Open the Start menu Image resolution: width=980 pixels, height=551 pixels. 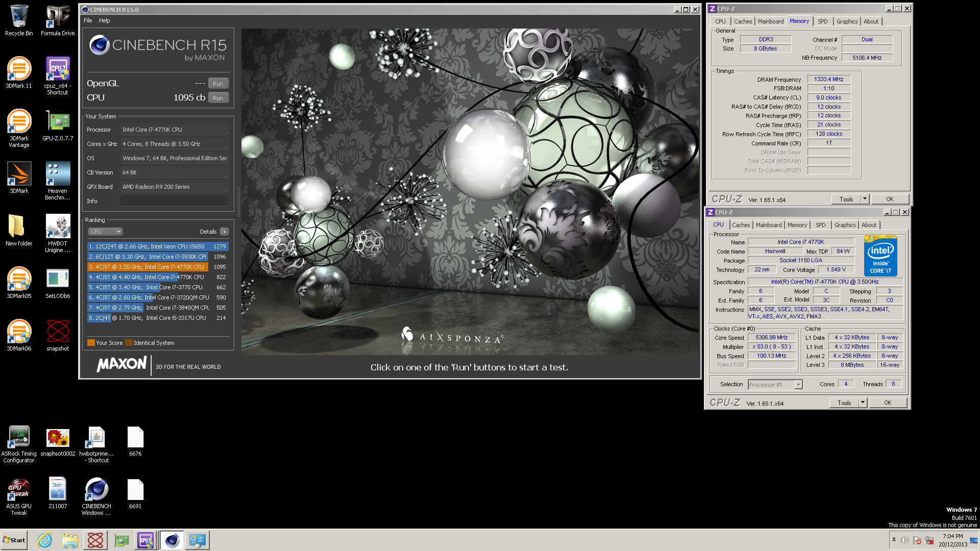[x=14, y=540]
